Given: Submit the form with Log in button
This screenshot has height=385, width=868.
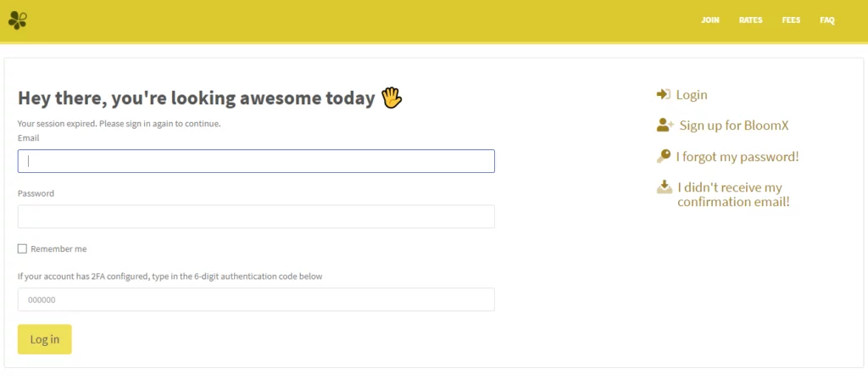Looking at the screenshot, I should coord(45,339).
